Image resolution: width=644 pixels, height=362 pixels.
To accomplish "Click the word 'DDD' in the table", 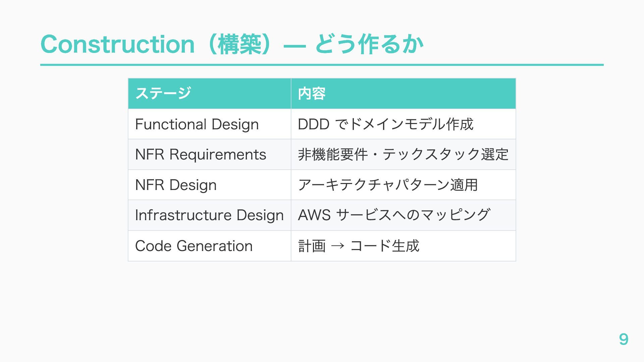I will tap(313, 124).
